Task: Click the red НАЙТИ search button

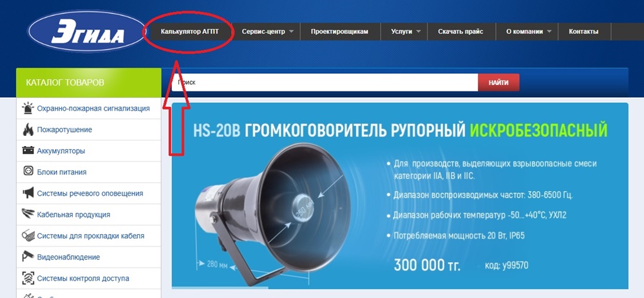Action: pyautogui.click(x=498, y=82)
